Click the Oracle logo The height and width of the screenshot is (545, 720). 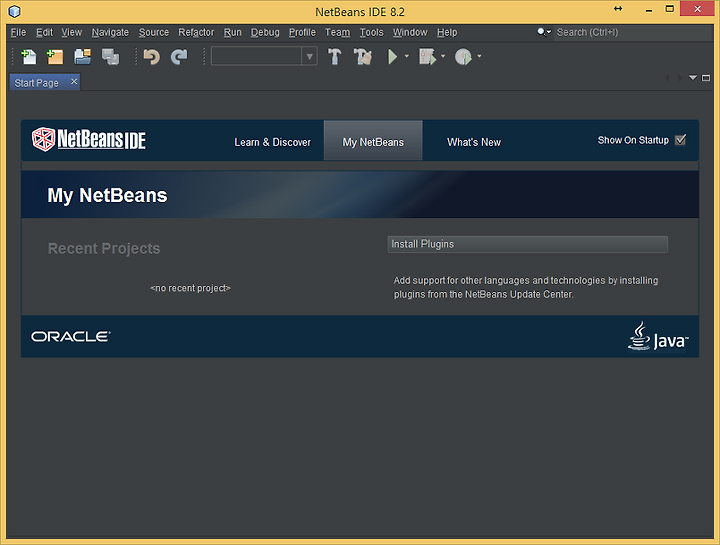tap(71, 337)
